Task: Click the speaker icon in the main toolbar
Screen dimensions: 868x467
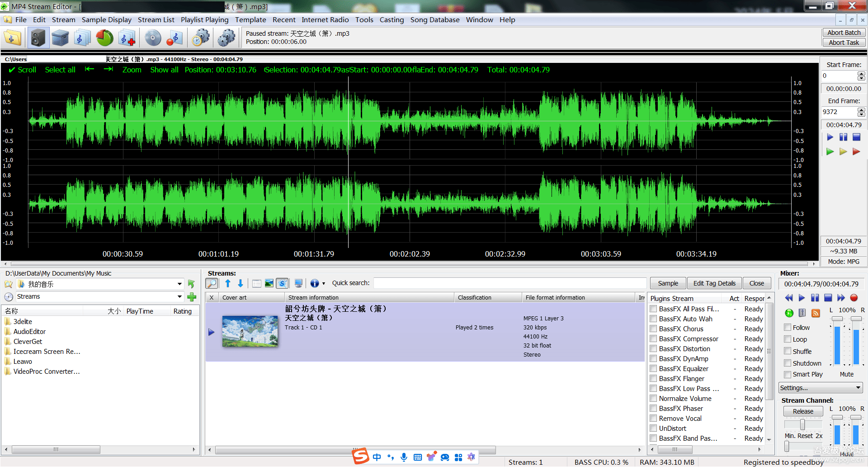Action: [x=38, y=38]
